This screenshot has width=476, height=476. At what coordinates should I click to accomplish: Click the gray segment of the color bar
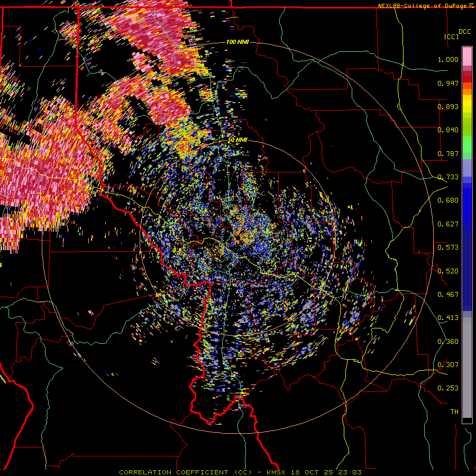(x=467, y=368)
